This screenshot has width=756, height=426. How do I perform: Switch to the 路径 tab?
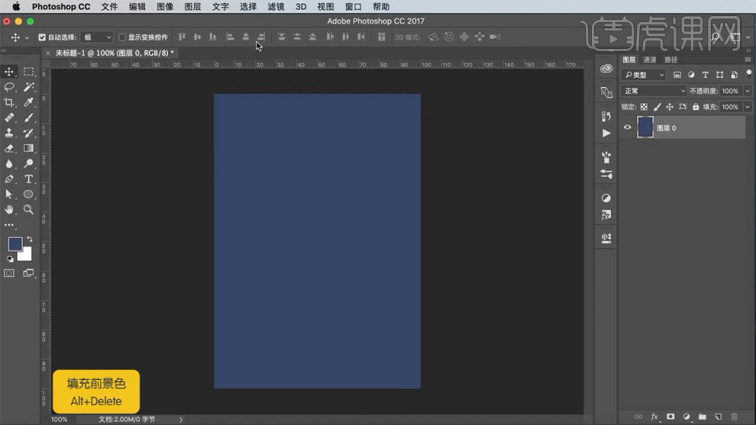pyautogui.click(x=671, y=60)
